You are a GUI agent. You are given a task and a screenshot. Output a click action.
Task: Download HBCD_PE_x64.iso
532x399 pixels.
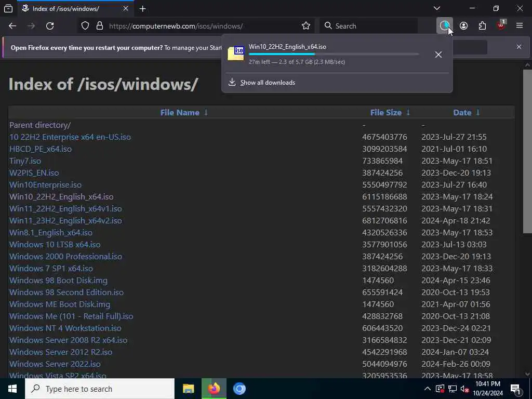pos(41,149)
